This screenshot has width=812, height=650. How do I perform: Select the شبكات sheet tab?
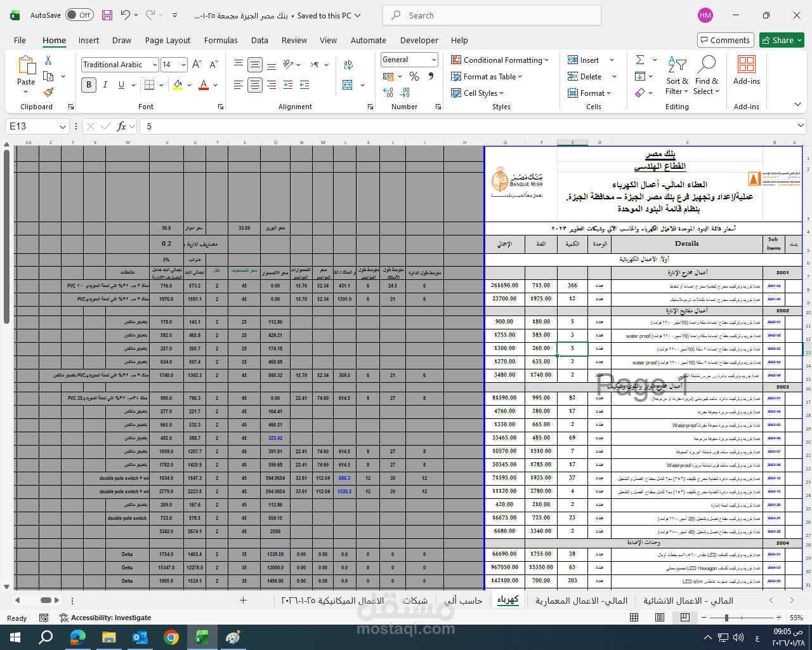pyautogui.click(x=415, y=600)
